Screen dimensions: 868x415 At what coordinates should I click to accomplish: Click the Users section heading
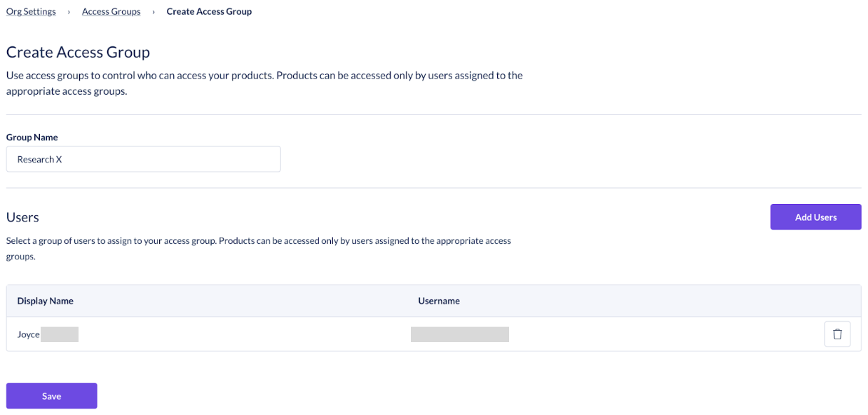22,217
